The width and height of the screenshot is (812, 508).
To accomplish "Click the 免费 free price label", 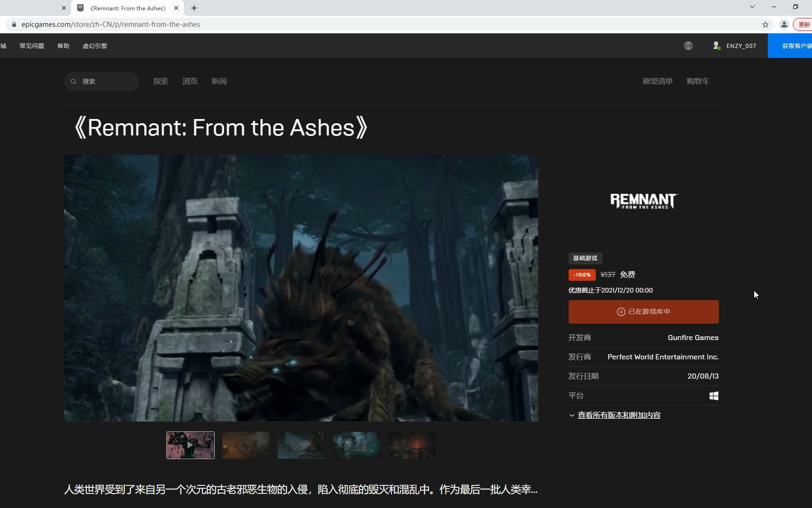I will (627, 275).
